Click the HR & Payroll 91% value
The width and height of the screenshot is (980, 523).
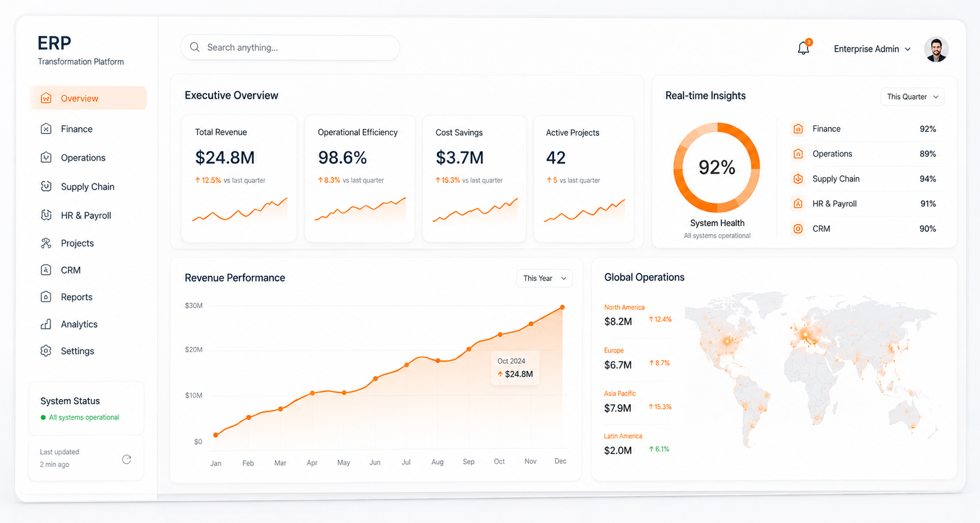click(928, 204)
